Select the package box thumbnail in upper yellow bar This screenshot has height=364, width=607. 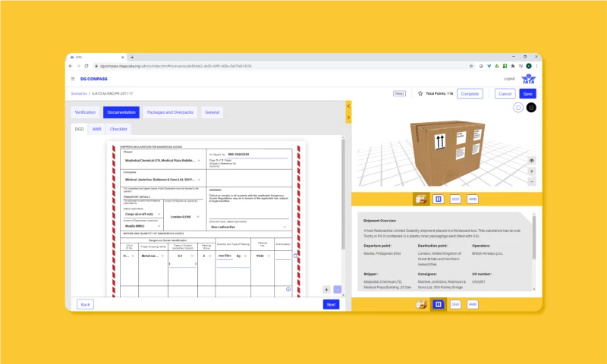[x=421, y=199]
